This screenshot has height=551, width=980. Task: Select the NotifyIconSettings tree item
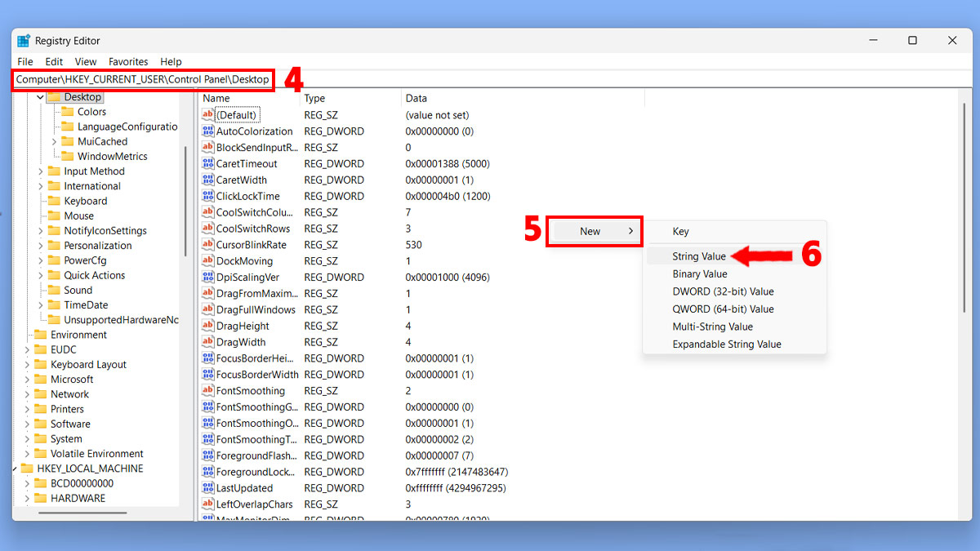(x=105, y=231)
